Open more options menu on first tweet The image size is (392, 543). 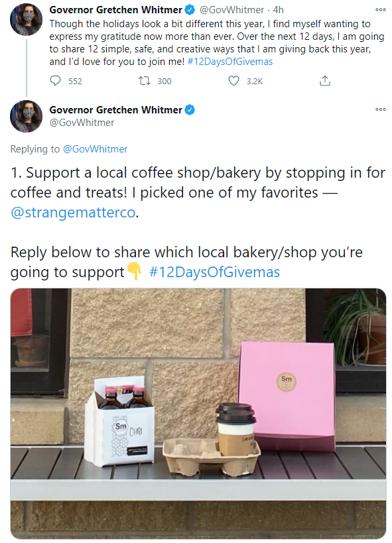point(381,10)
